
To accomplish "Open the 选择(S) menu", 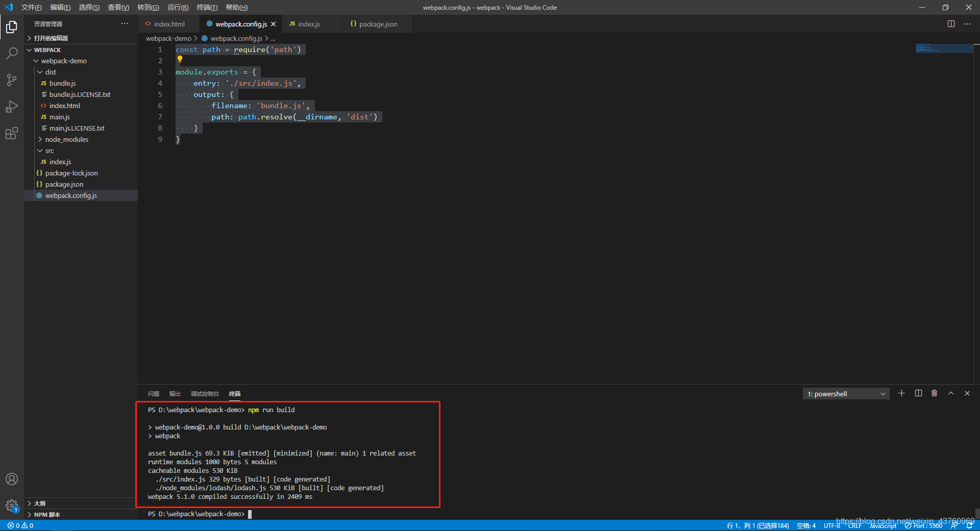I will [x=89, y=7].
